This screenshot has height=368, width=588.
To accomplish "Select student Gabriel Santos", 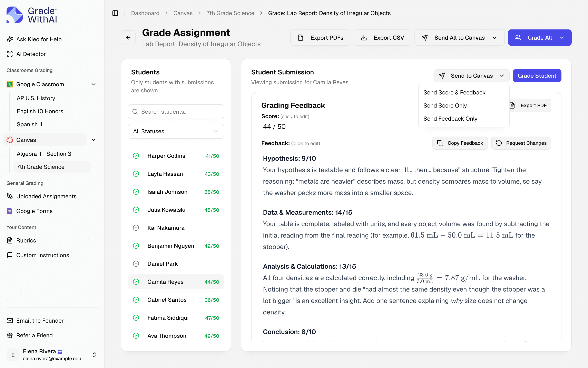I will (176, 300).
